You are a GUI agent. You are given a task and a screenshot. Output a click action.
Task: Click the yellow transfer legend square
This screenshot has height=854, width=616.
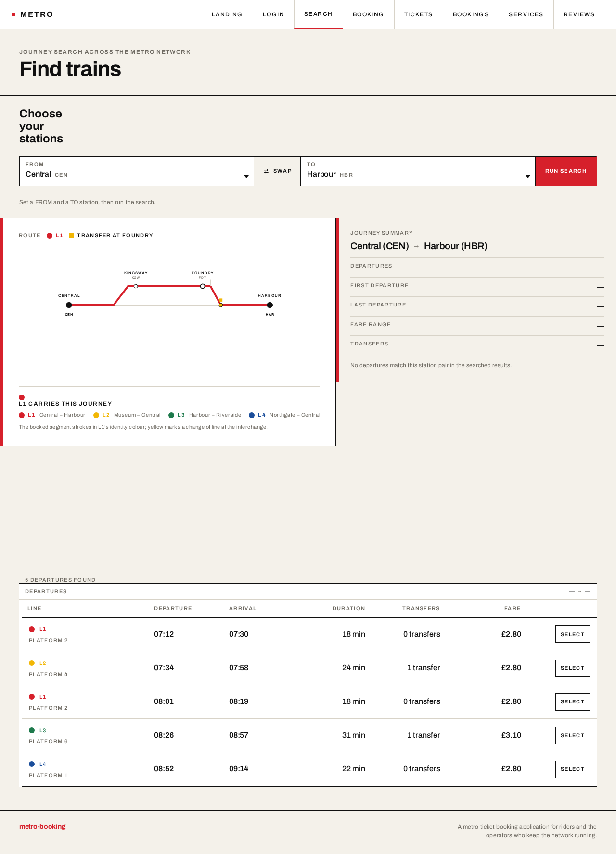pos(72,236)
